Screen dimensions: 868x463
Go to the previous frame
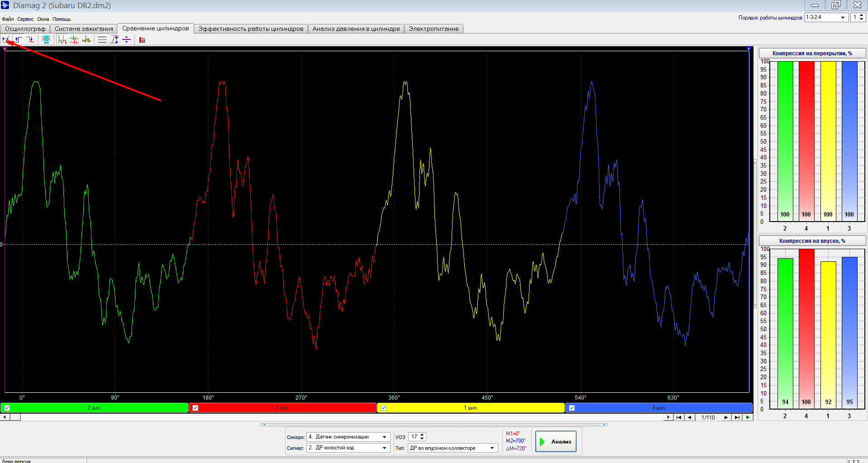pyautogui.click(x=689, y=417)
